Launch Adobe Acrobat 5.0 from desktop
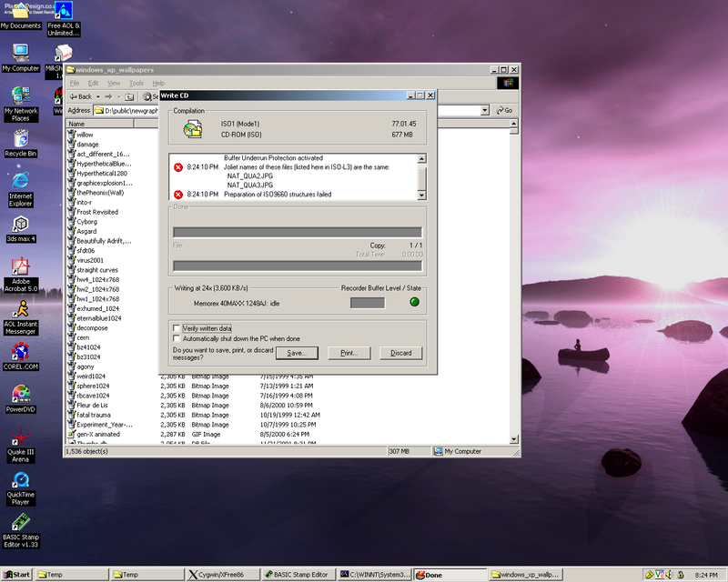This screenshot has width=728, height=582. pyautogui.click(x=20, y=267)
